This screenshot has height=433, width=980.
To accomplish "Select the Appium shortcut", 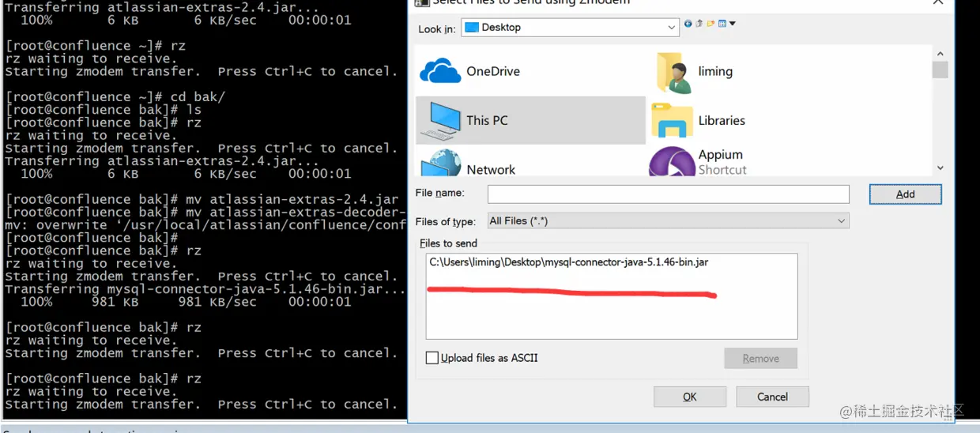I will coord(697,161).
